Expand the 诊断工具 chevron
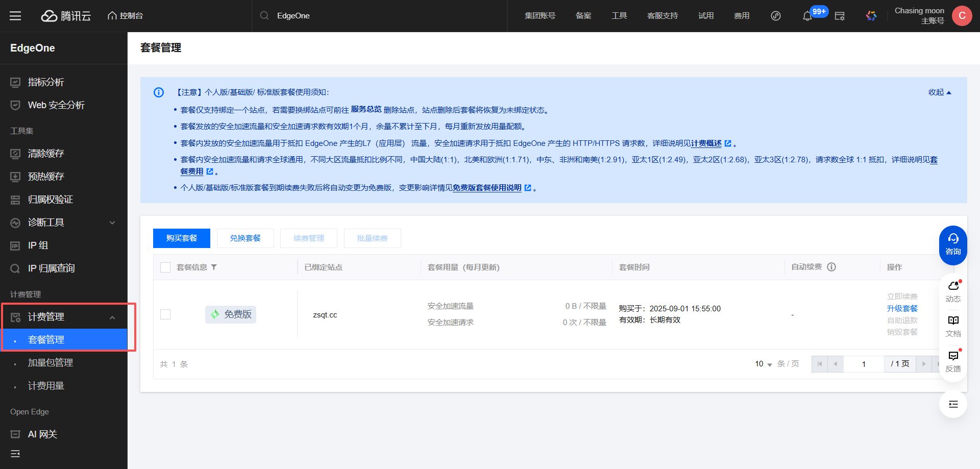This screenshot has width=980, height=469. pyautogui.click(x=112, y=223)
